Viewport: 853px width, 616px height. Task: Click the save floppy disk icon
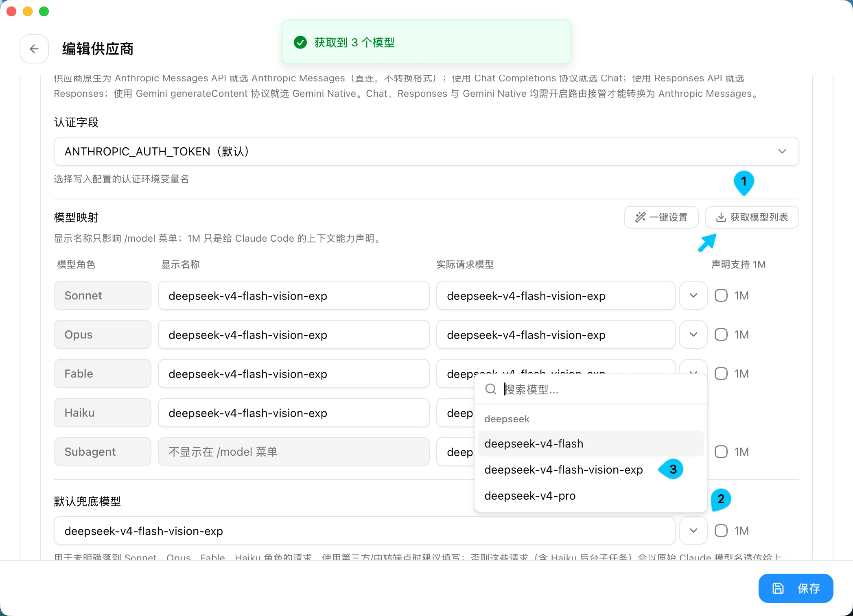point(778,588)
